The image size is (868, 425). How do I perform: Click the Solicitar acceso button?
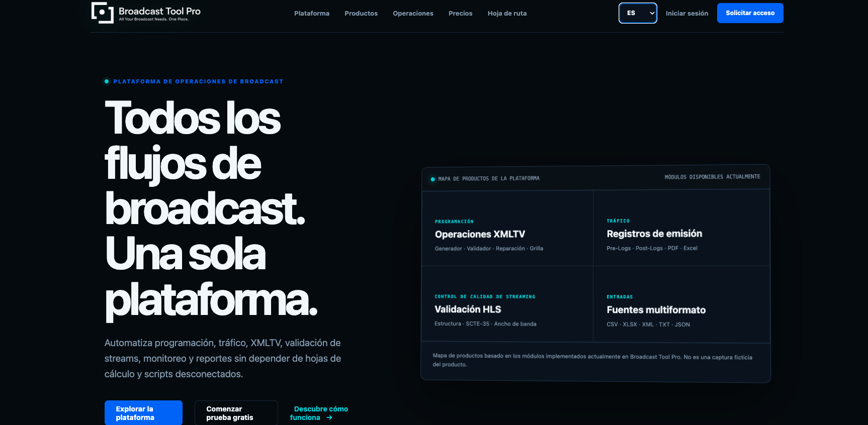point(750,13)
